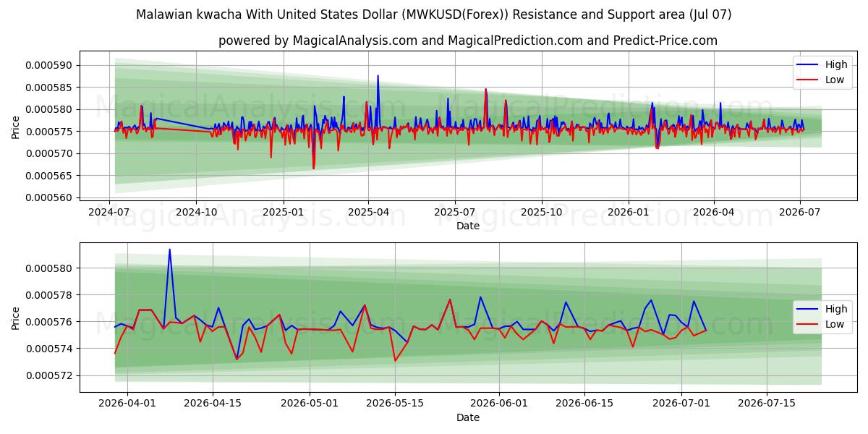The width and height of the screenshot is (868, 434).
Task: Click the 2026-07-15 tick label
Action: 767,404
